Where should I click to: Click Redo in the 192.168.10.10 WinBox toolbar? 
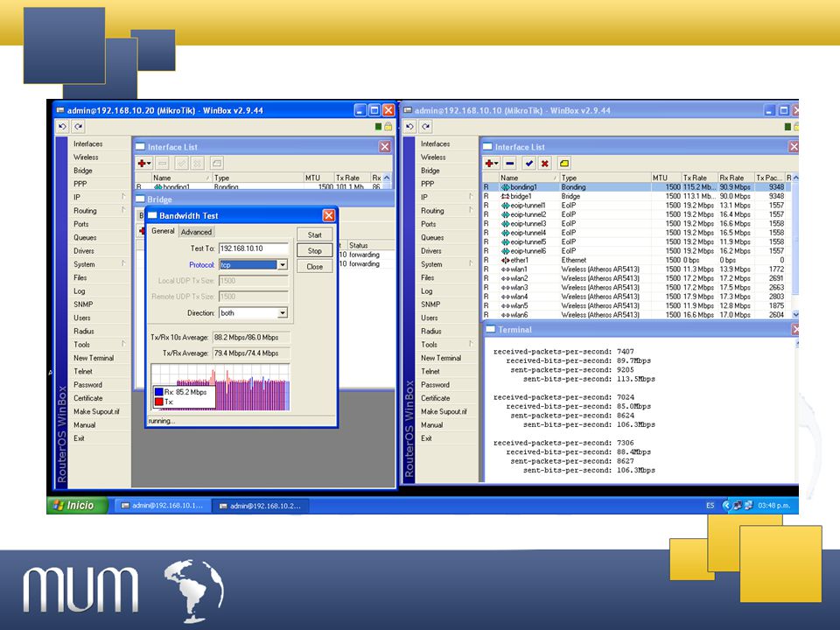click(x=425, y=126)
